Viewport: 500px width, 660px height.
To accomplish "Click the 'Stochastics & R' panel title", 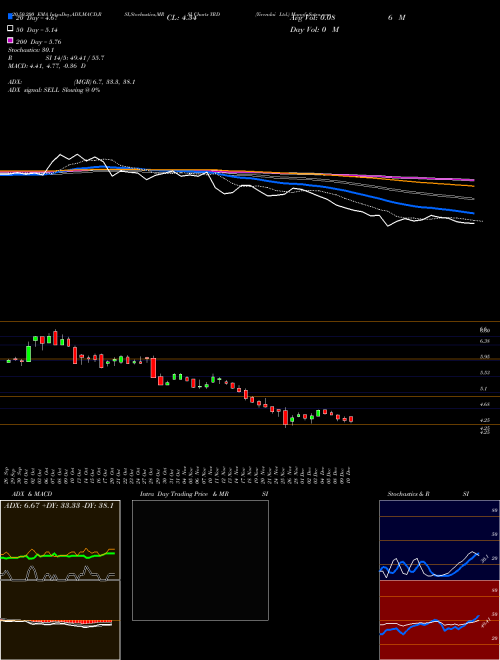I will pyautogui.click(x=408, y=494).
